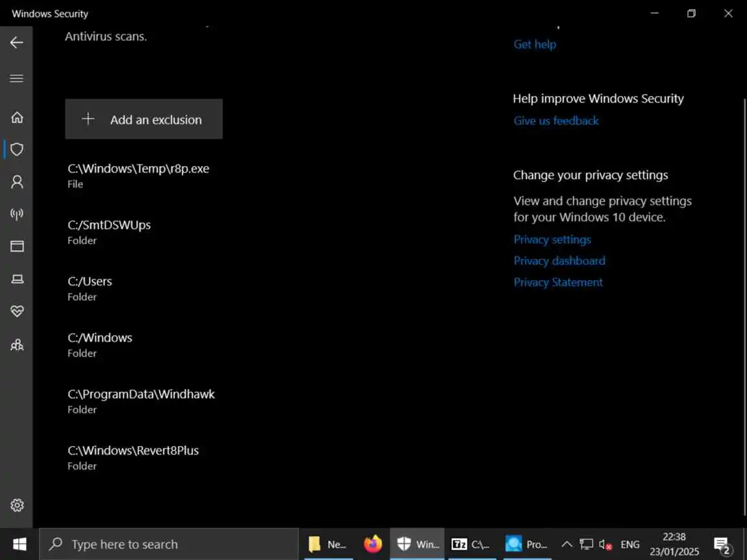Open Device performance & health heart icon
Image resolution: width=747 pixels, height=560 pixels.
point(17,311)
